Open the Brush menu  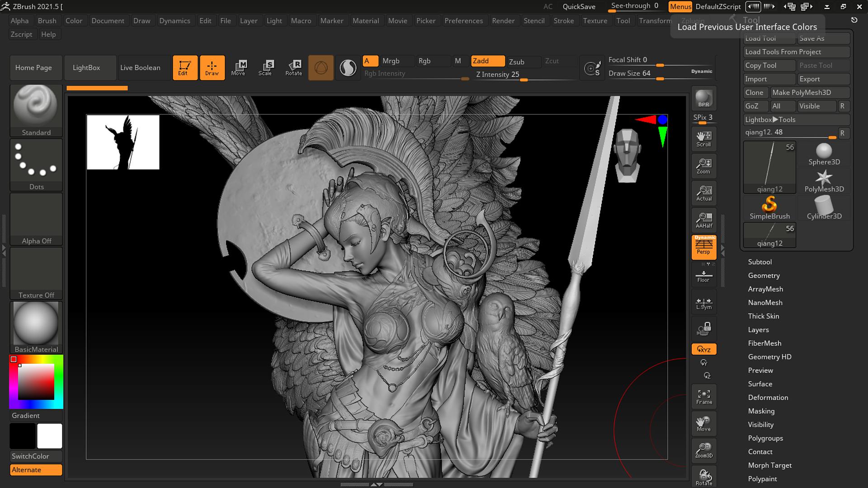click(x=47, y=21)
